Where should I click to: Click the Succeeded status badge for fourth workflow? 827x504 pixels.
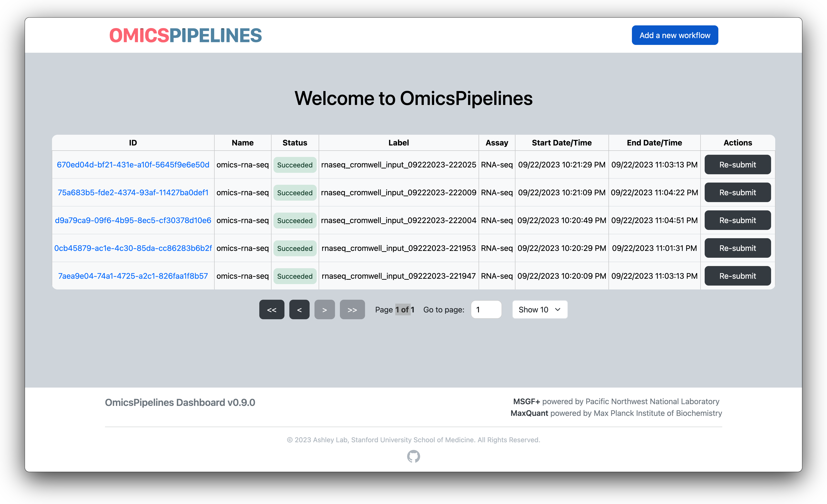click(294, 248)
